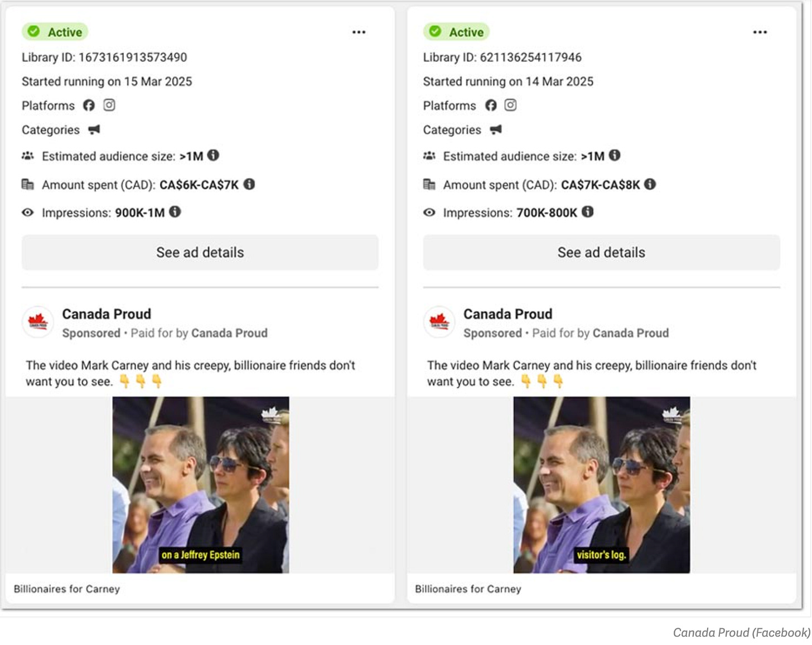
Task: Click info icon beside 900K-1M impressions
Action: (x=175, y=211)
